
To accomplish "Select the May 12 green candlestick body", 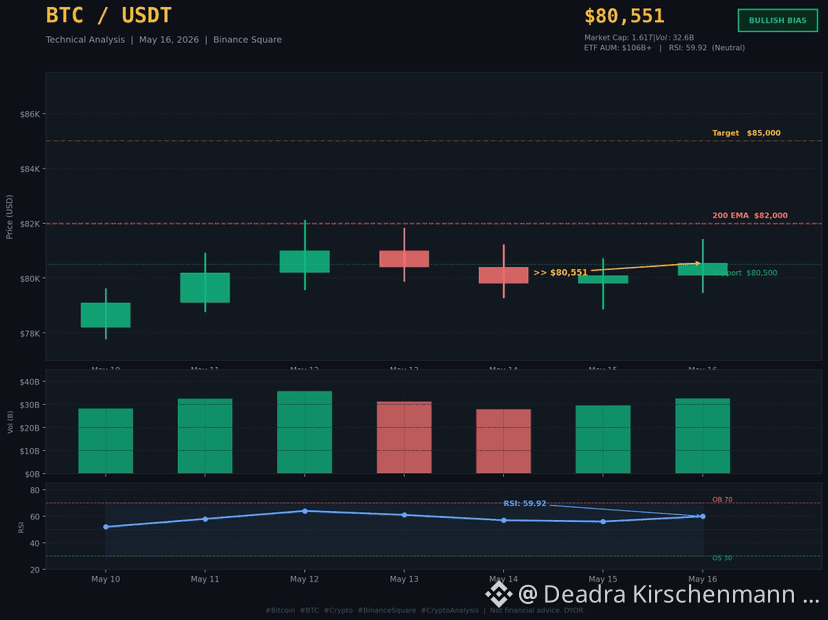I will pyautogui.click(x=305, y=261).
